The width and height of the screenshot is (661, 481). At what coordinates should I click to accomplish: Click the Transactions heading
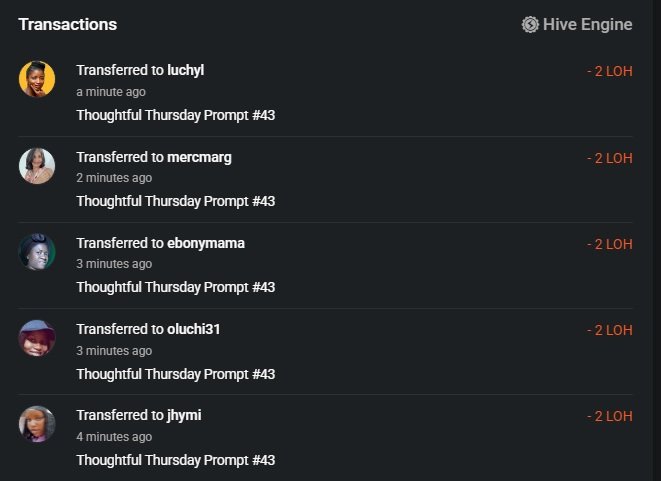[68, 24]
